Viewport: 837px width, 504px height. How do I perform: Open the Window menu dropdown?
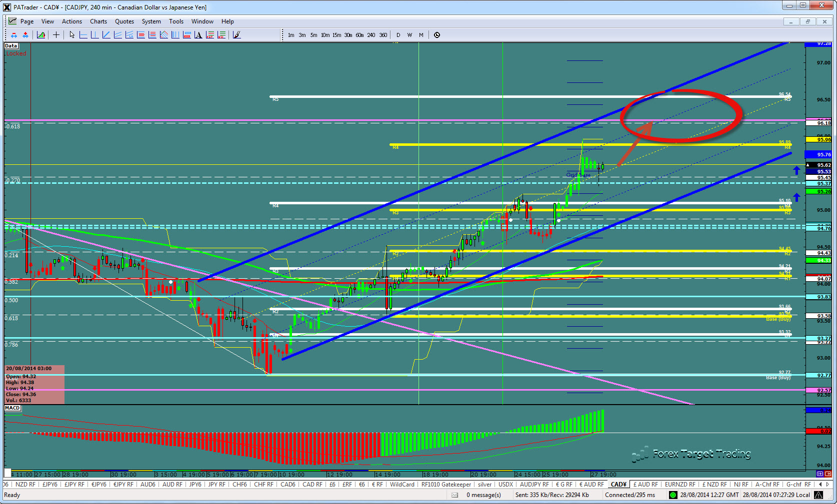click(202, 21)
